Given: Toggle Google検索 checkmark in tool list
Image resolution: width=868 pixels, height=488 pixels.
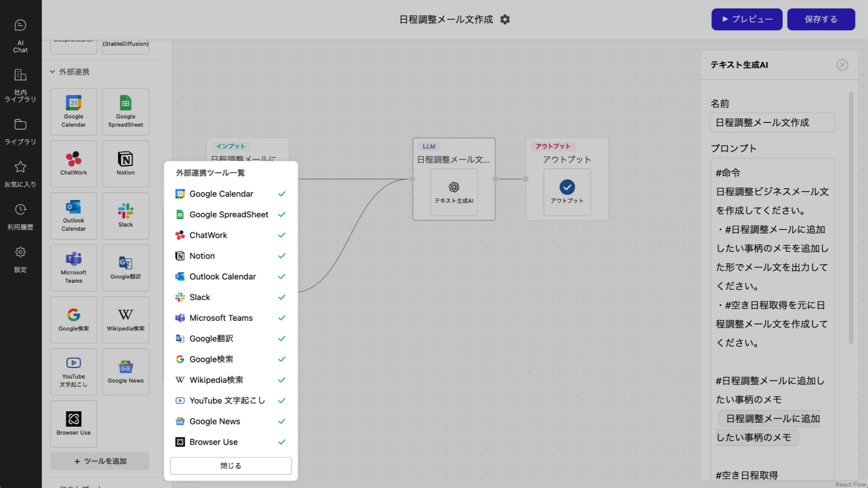Looking at the screenshot, I should [x=282, y=359].
